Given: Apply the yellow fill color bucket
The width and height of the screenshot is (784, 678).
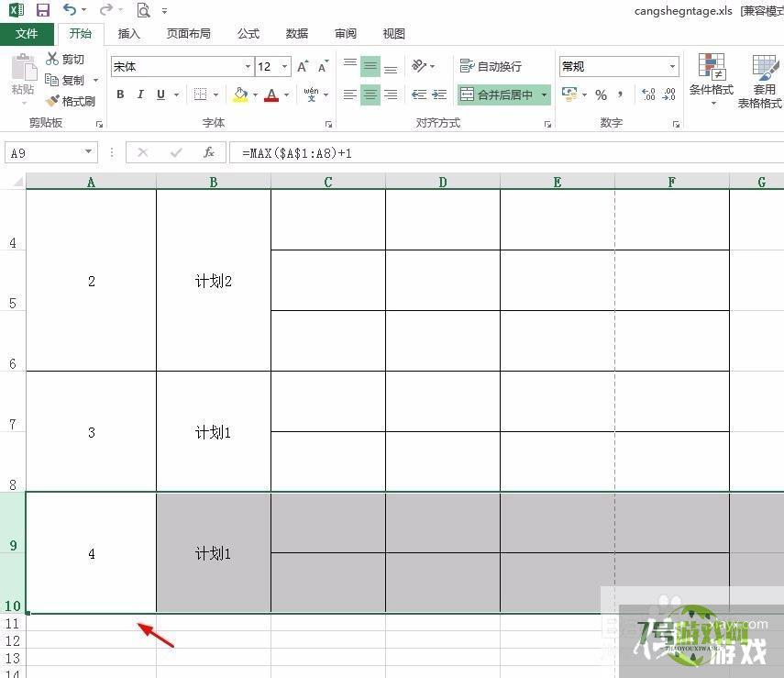Looking at the screenshot, I should point(240,94).
